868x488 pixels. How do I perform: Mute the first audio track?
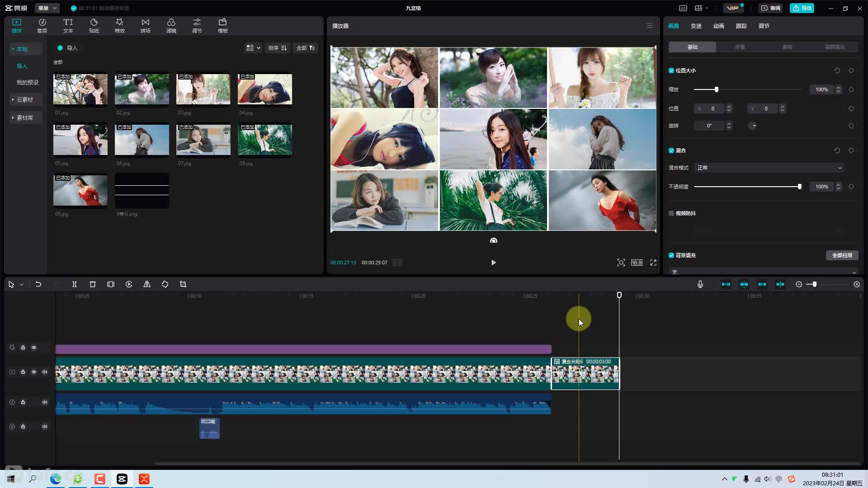pos(45,402)
